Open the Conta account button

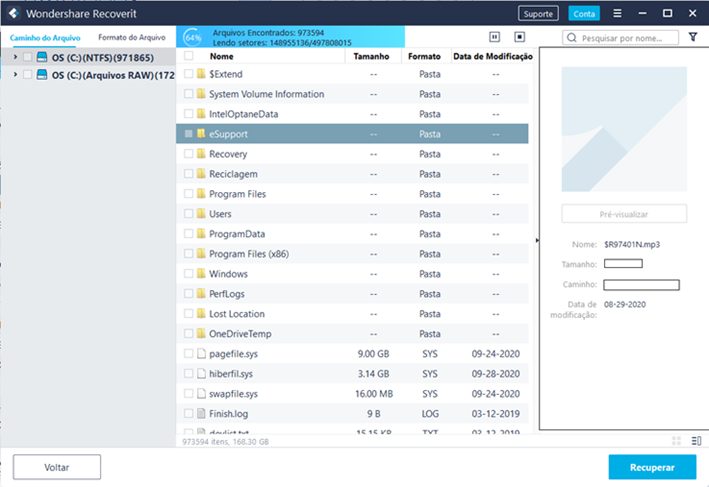(584, 14)
